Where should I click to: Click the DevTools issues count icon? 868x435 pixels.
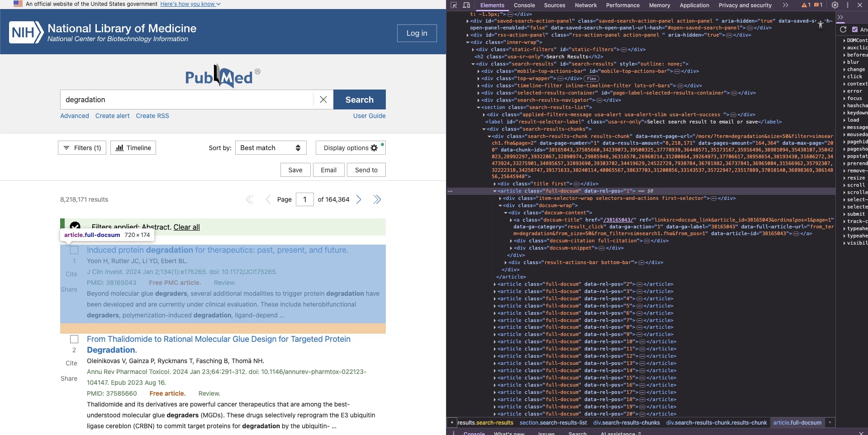(x=818, y=5)
